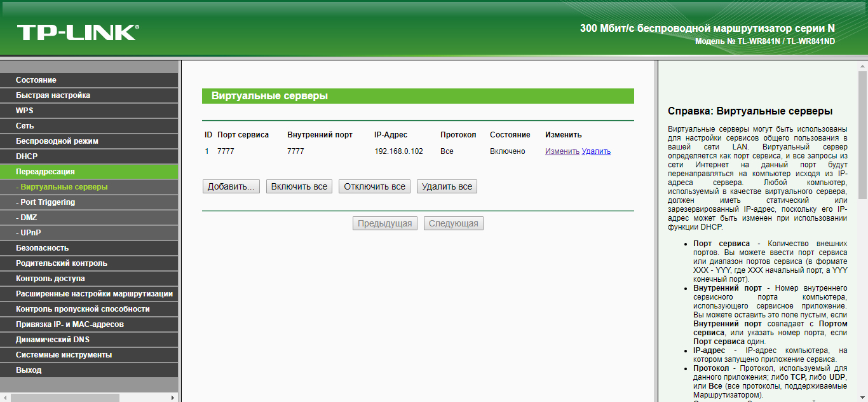Open the DMZ submenu item
The image size is (868, 402).
(89, 218)
